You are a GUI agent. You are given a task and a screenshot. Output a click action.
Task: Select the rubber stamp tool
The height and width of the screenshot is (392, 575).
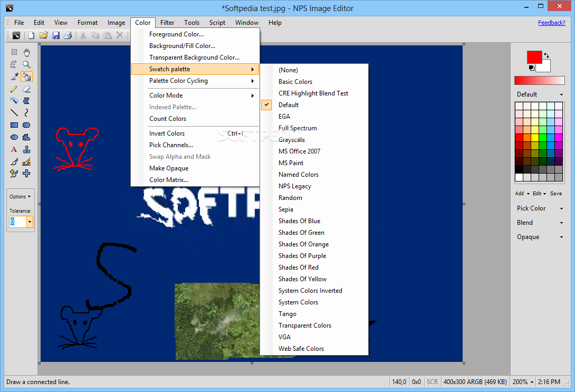pyautogui.click(x=26, y=149)
